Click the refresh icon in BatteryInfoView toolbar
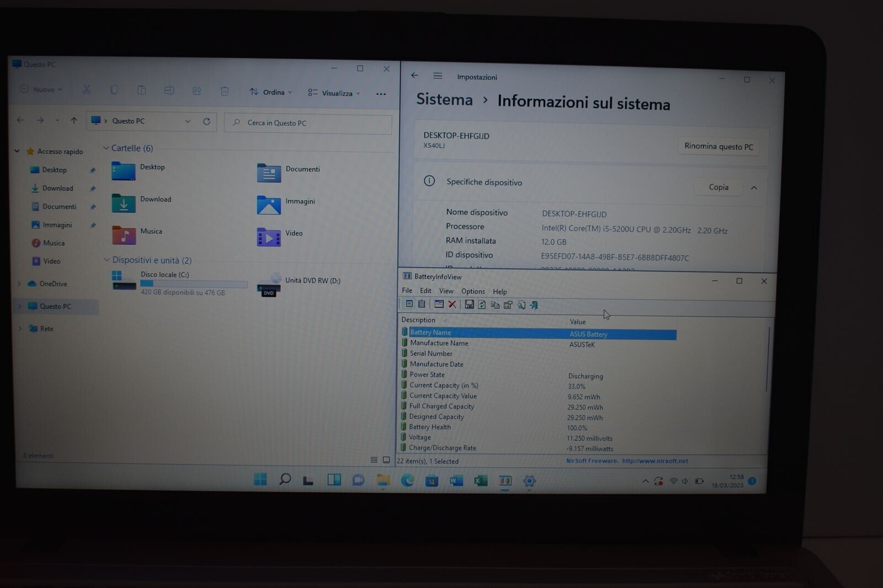The image size is (883, 588). pyautogui.click(x=482, y=304)
